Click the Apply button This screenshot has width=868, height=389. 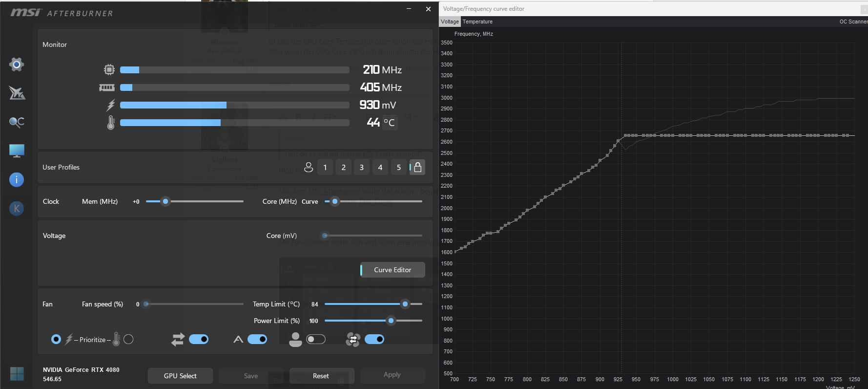pyautogui.click(x=393, y=375)
